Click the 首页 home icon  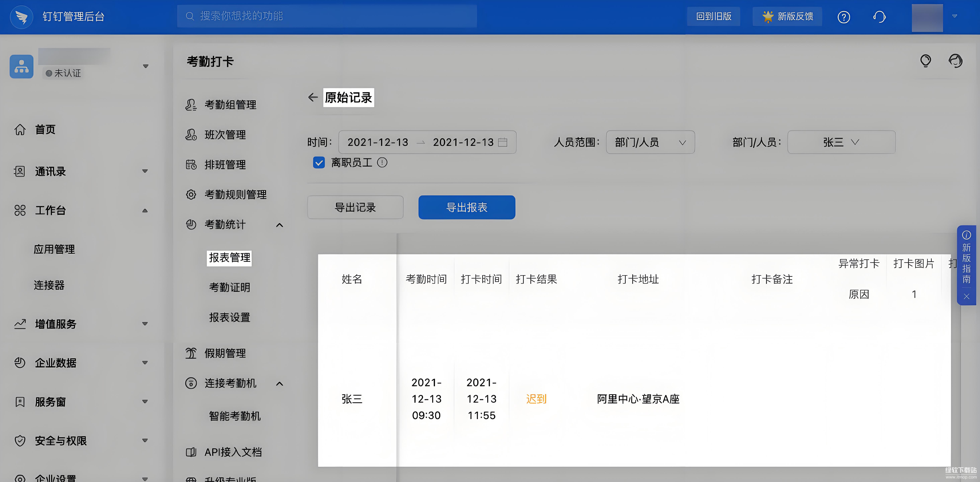pos(20,130)
